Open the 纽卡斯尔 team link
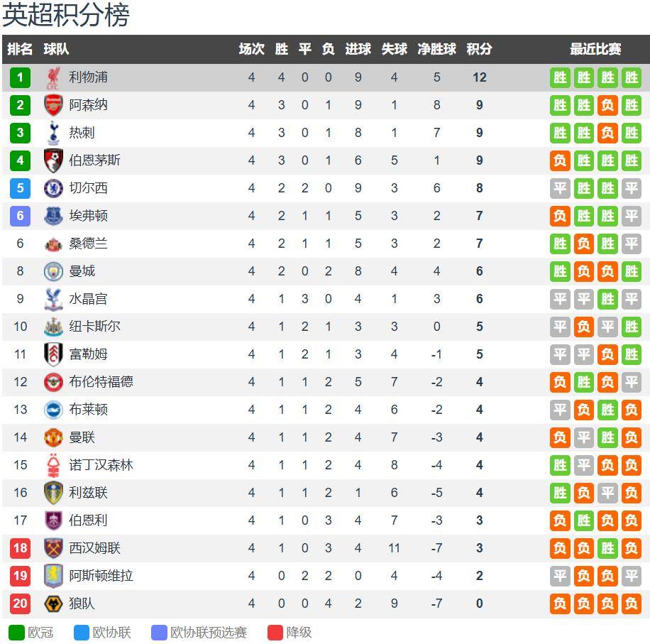Image resolution: width=650 pixels, height=644 pixels. (94, 327)
